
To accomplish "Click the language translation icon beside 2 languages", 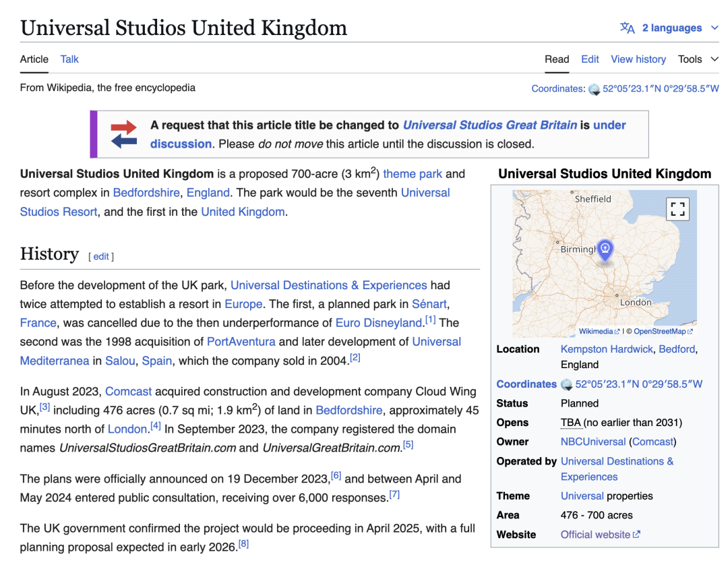I will (x=628, y=28).
